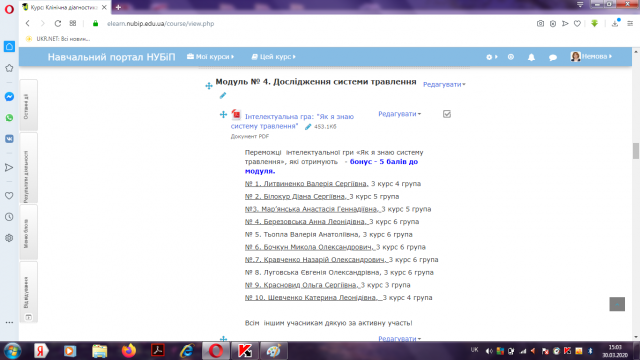This screenshot has height=360, width=640.
Task: Expand the Меню блогів side panel tab
Action: click(28, 233)
